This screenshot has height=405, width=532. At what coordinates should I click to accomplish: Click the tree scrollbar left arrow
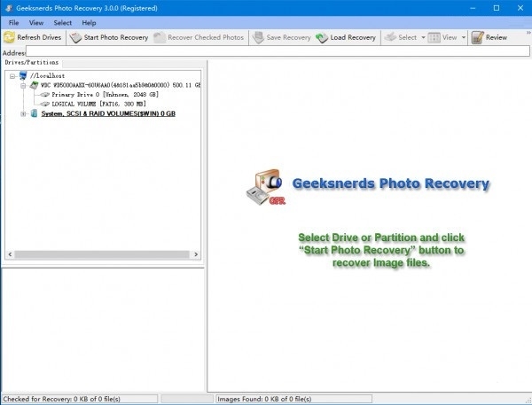[10, 254]
